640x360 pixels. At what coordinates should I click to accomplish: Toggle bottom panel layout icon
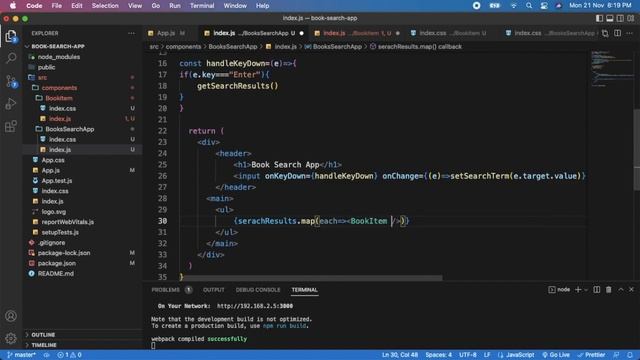610,18
